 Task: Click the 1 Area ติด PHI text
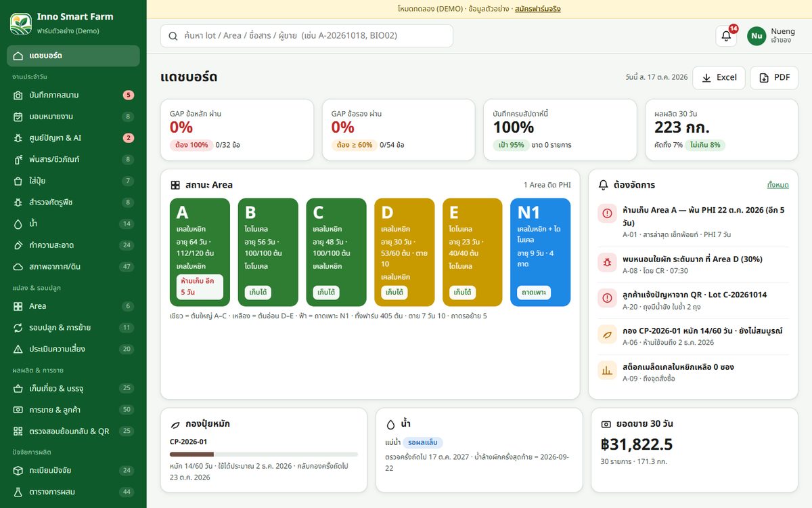(x=547, y=185)
